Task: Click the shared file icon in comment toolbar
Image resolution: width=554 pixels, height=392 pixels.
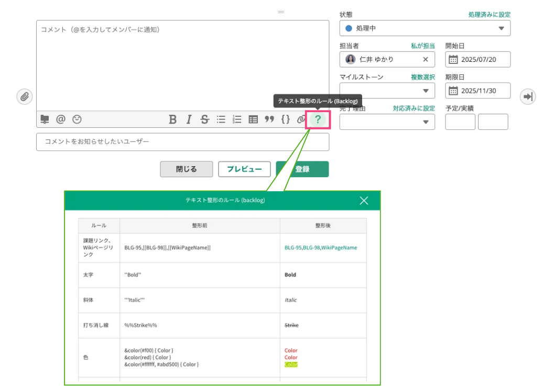Action: pyautogui.click(x=45, y=119)
